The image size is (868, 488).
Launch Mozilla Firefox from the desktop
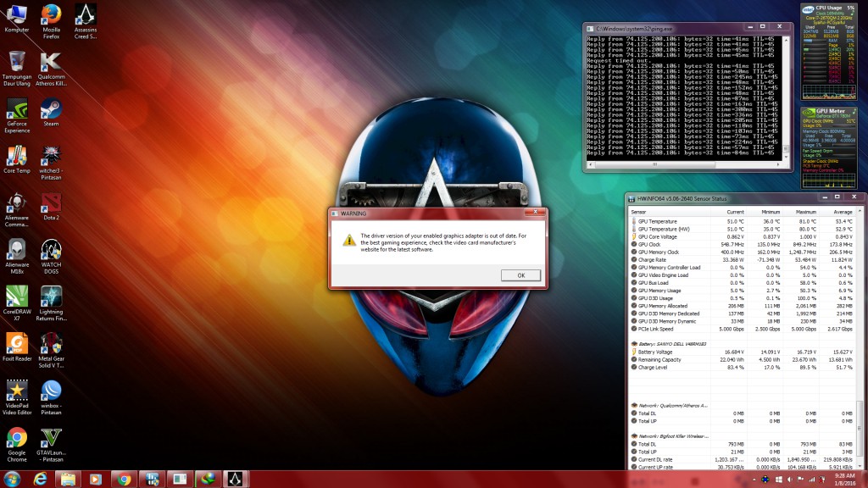tap(51, 21)
